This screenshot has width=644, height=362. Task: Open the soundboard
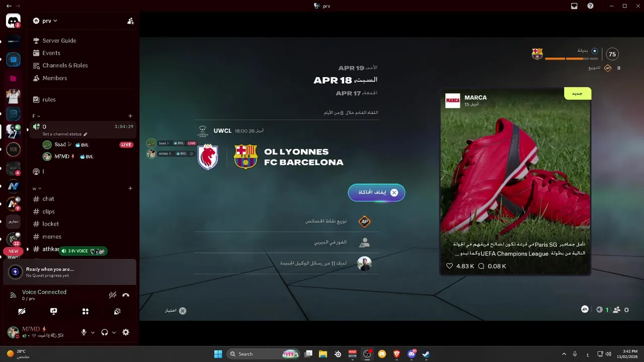(117, 312)
